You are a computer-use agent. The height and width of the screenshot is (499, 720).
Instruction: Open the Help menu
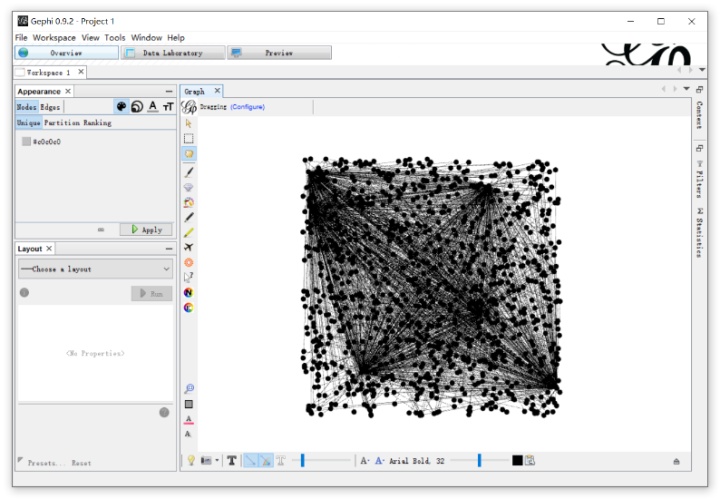pos(176,38)
